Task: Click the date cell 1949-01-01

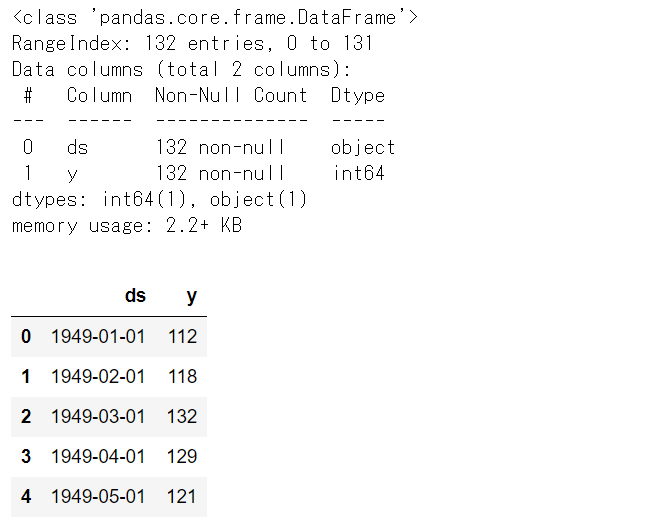Action: 98,337
